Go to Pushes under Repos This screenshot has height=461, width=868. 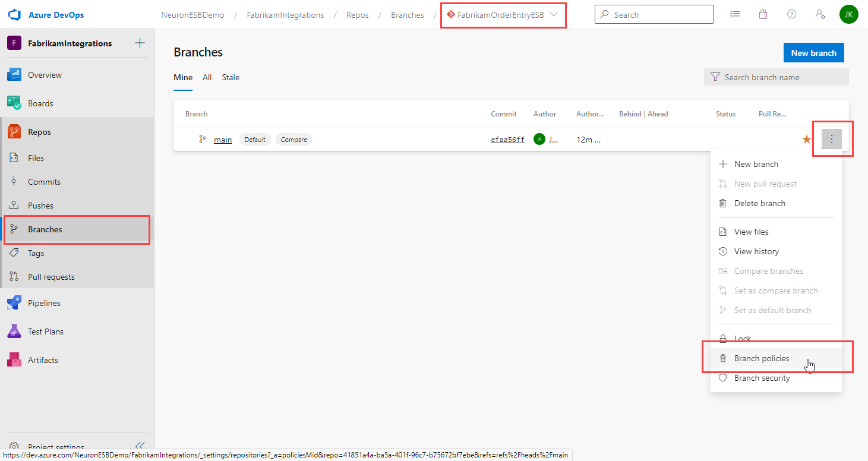[x=77, y=206]
